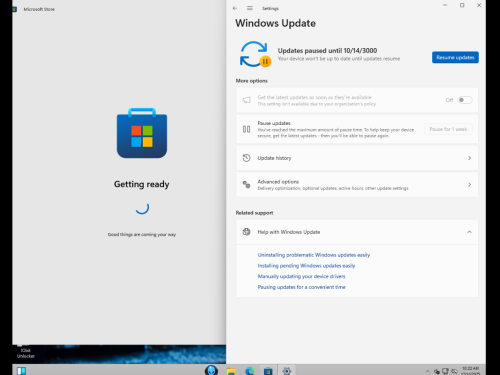Open the Pause for 1 week dropdown
The image size is (500, 375).
click(448, 129)
